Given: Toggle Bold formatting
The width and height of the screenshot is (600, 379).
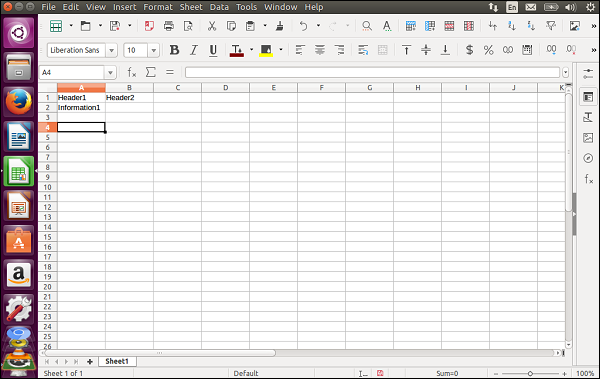Looking at the screenshot, I should (x=174, y=50).
